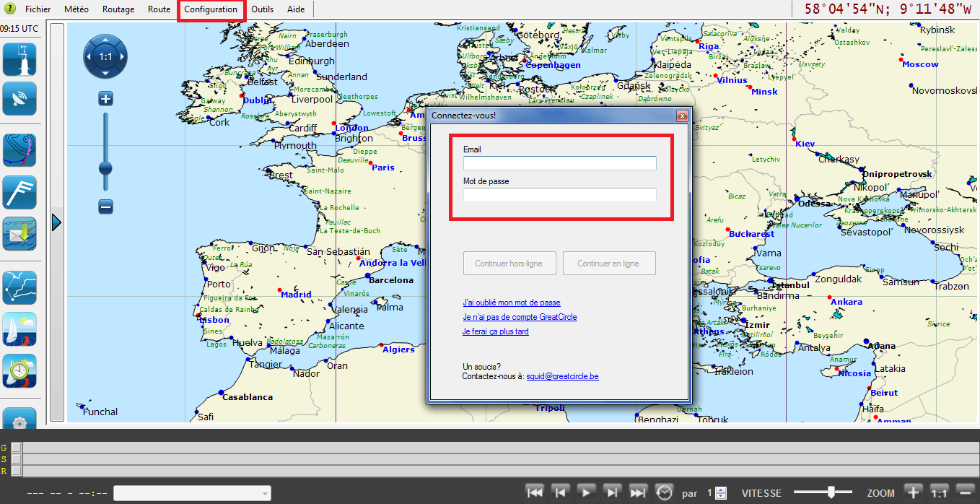Click the 'J'ai oublié mon mot de passe' link

click(x=512, y=303)
